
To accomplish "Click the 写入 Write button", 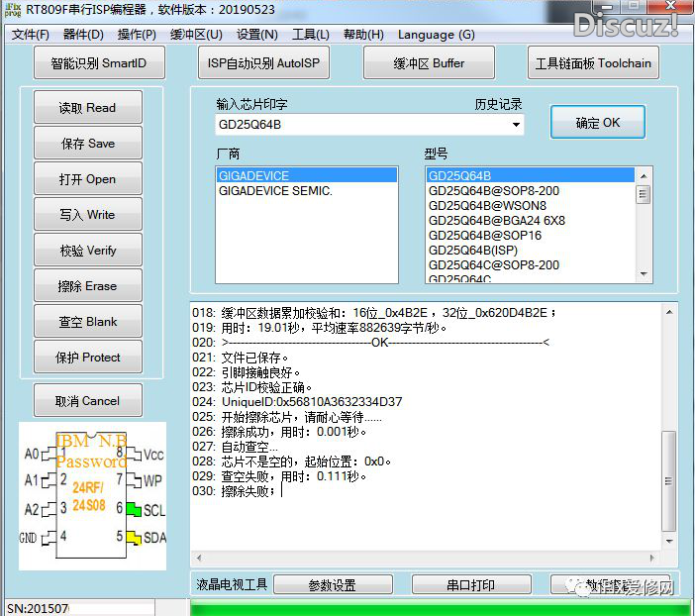I will tap(88, 214).
